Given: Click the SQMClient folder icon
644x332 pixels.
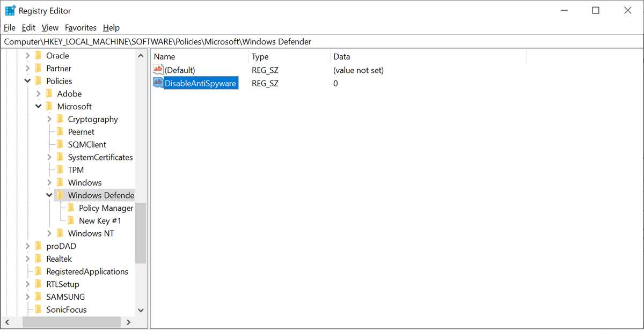Looking at the screenshot, I should (60, 144).
